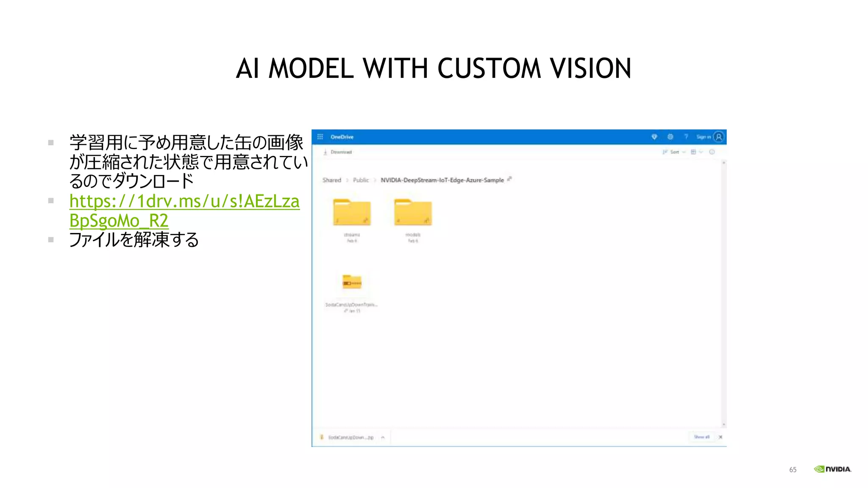Open the details info pane icon

click(x=712, y=152)
